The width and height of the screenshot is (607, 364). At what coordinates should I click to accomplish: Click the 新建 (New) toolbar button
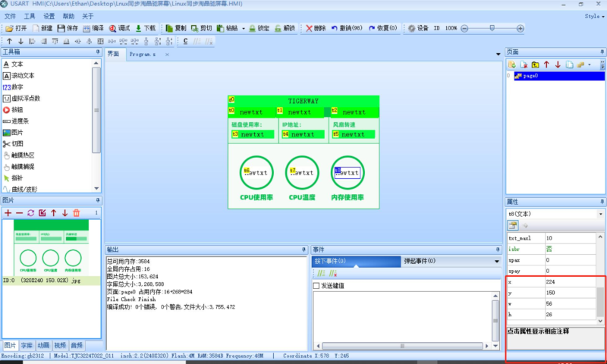tap(42, 28)
